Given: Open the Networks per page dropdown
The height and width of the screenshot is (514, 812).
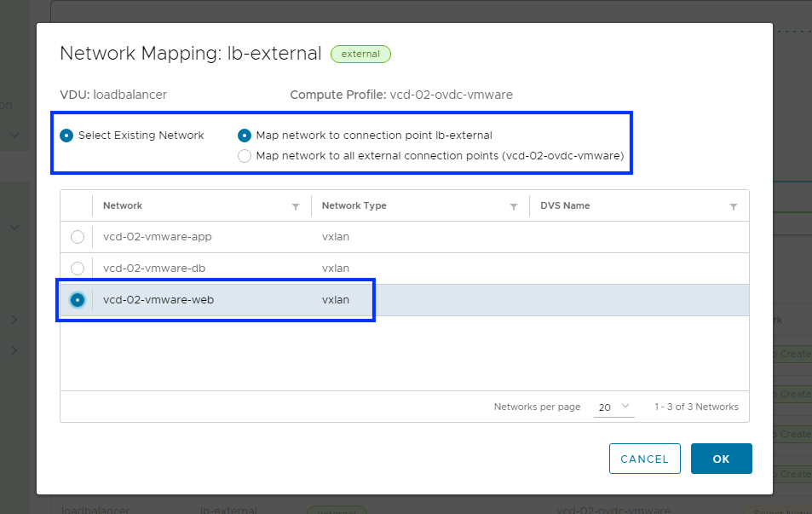Looking at the screenshot, I should (613, 407).
